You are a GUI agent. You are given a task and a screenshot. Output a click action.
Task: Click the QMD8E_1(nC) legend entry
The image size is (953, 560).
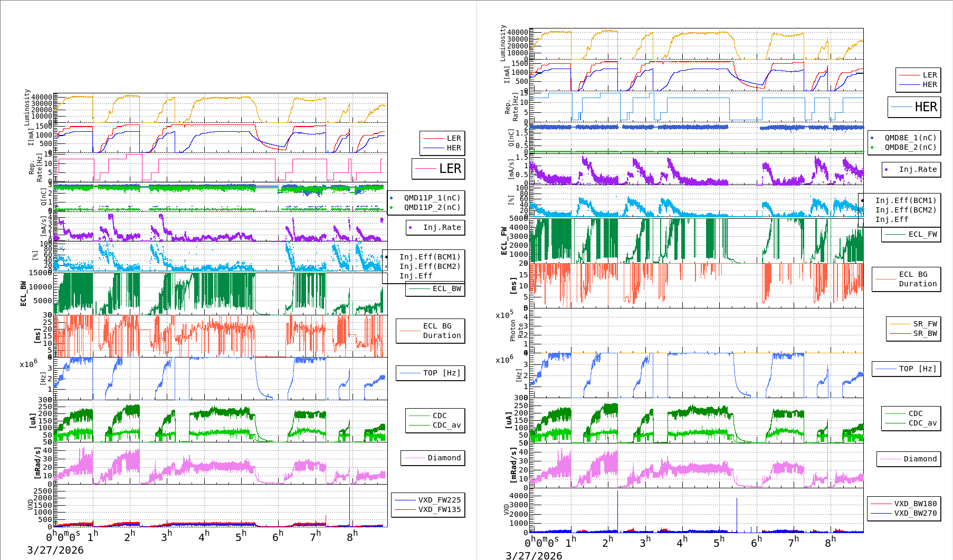pos(910,138)
